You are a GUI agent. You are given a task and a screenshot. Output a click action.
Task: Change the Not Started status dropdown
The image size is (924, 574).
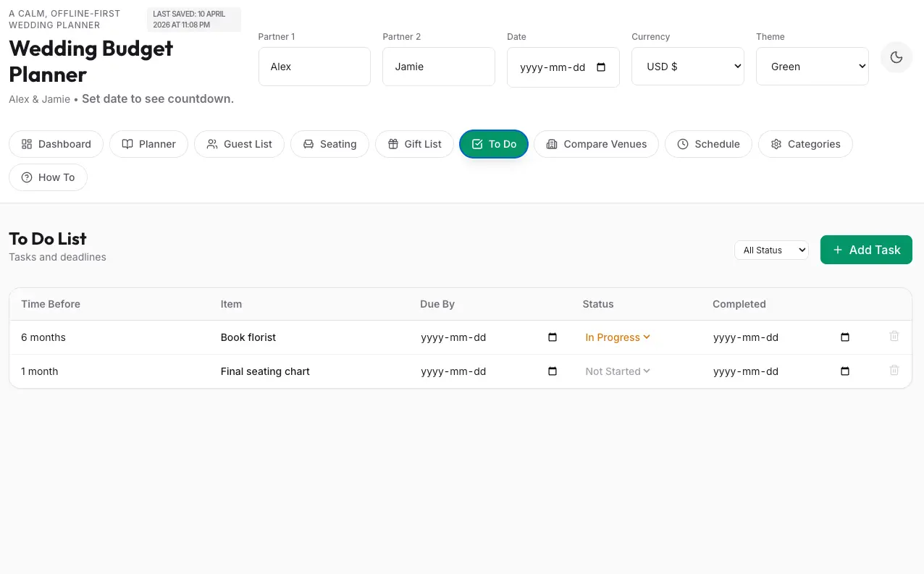coord(618,371)
